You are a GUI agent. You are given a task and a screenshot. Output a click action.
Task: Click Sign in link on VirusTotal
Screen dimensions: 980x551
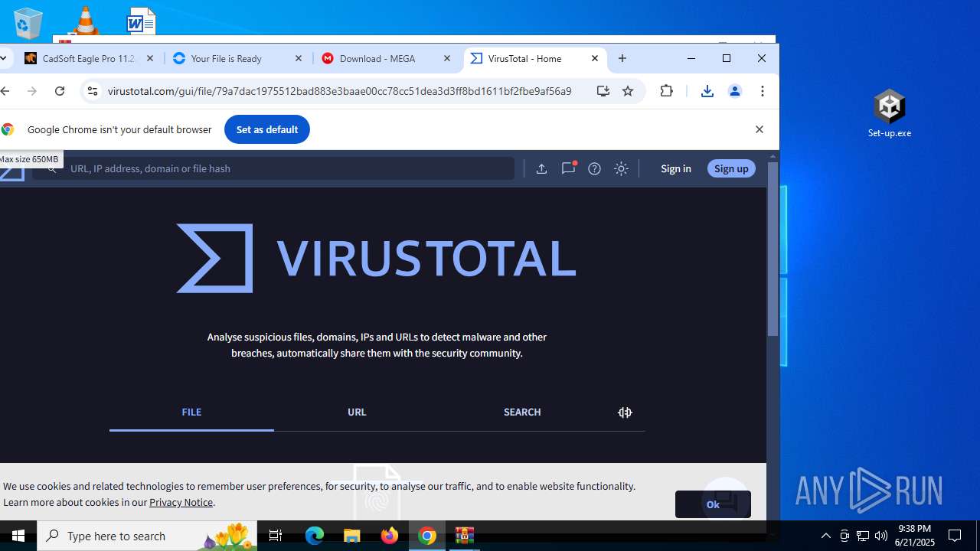(676, 168)
